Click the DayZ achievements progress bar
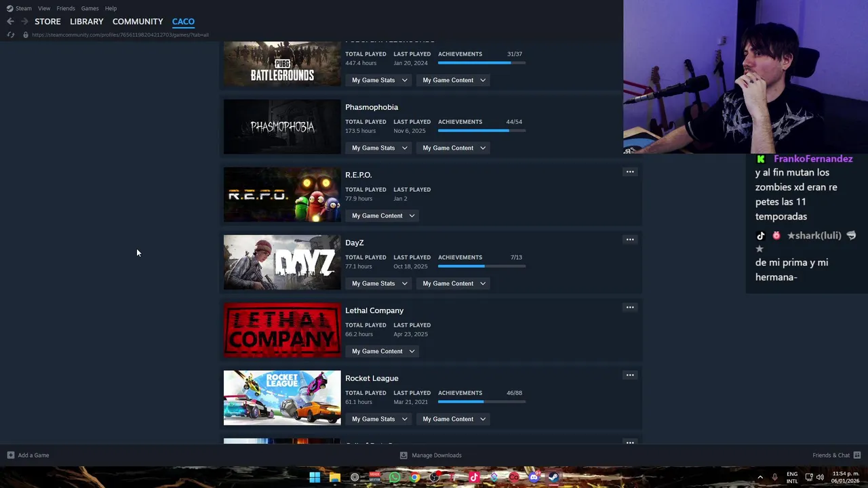 pos(481,266)
